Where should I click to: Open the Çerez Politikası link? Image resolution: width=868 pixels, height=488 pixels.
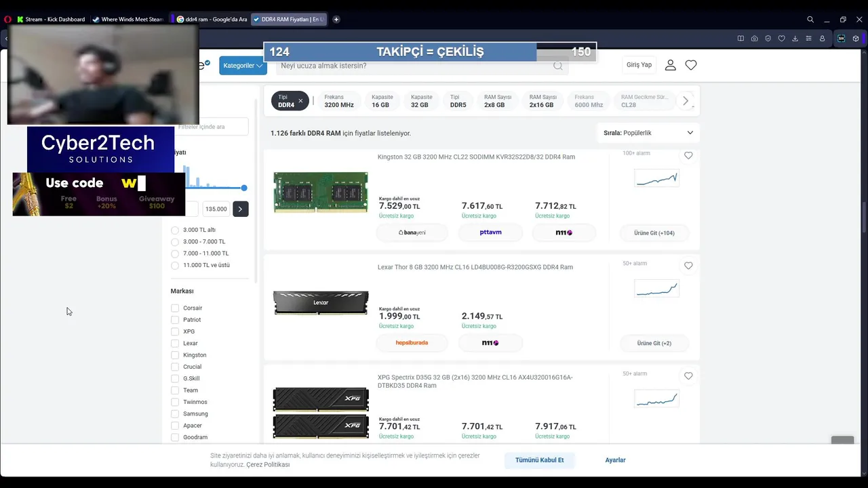click(268, 465)
